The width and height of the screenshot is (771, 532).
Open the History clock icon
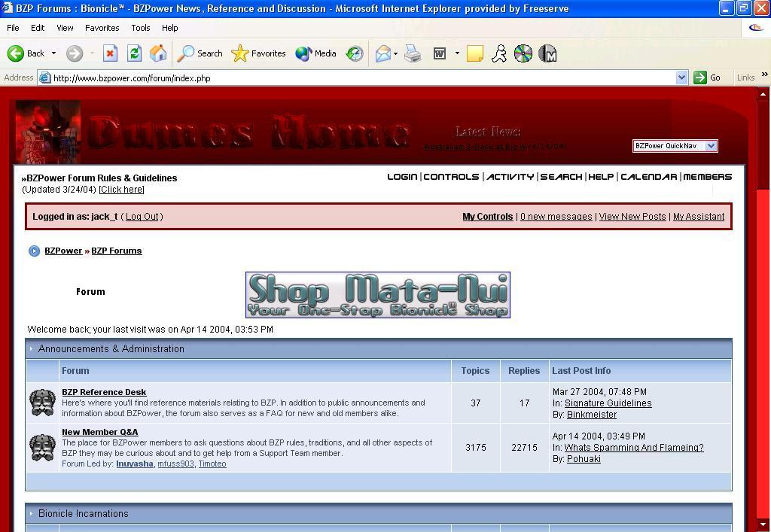(x=355, y=53)
